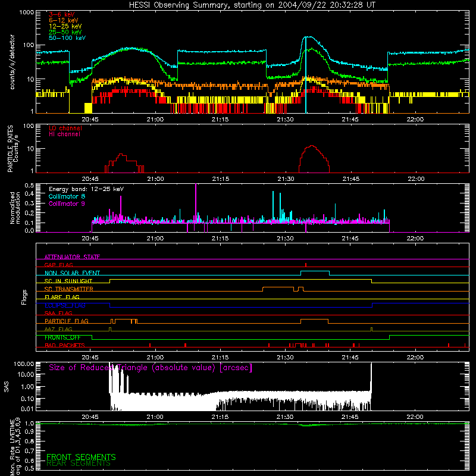The image size is (476, 476).
Task: Click the vertical cyan spike in top plot
Action: (x=306, y=75)
